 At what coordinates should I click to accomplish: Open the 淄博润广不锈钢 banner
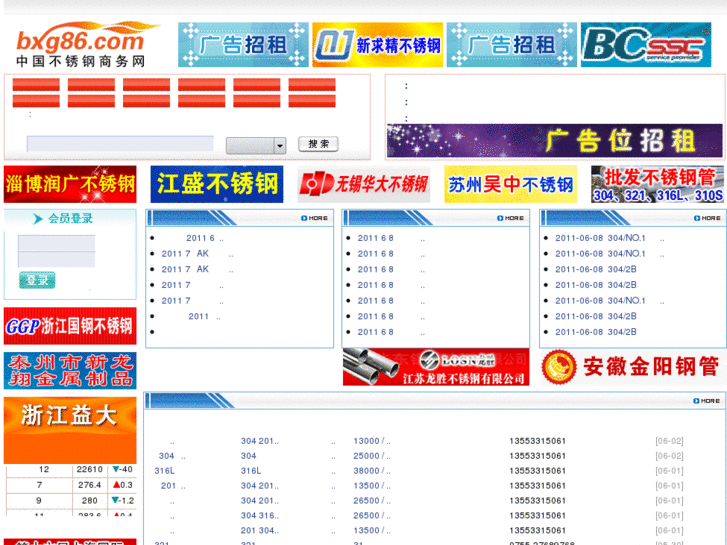click(x=70, y=184)
